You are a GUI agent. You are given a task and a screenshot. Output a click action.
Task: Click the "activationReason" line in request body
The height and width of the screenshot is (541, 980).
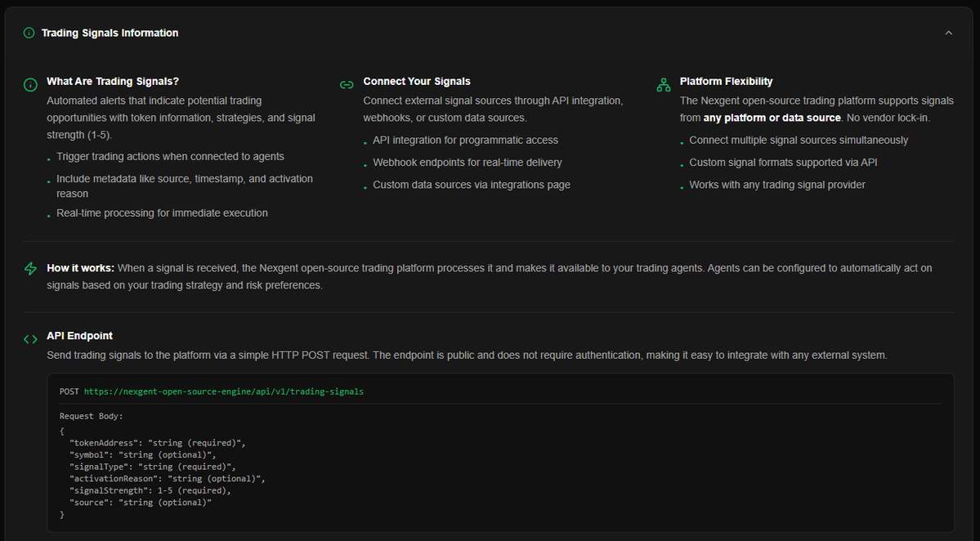(x=168, y=479)
